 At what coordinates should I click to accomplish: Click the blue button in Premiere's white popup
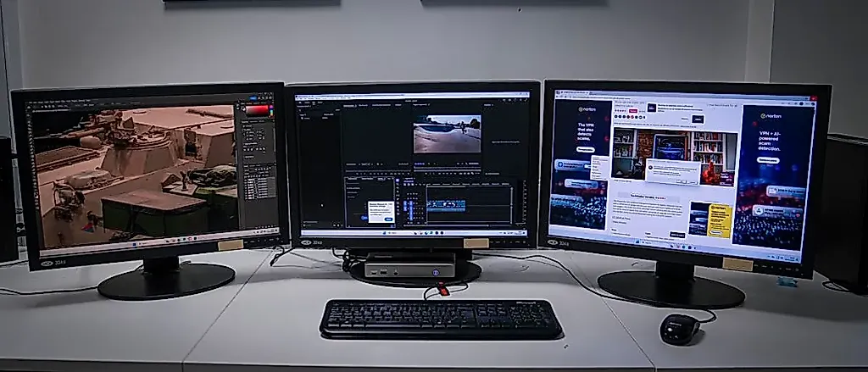pos(388,219)
